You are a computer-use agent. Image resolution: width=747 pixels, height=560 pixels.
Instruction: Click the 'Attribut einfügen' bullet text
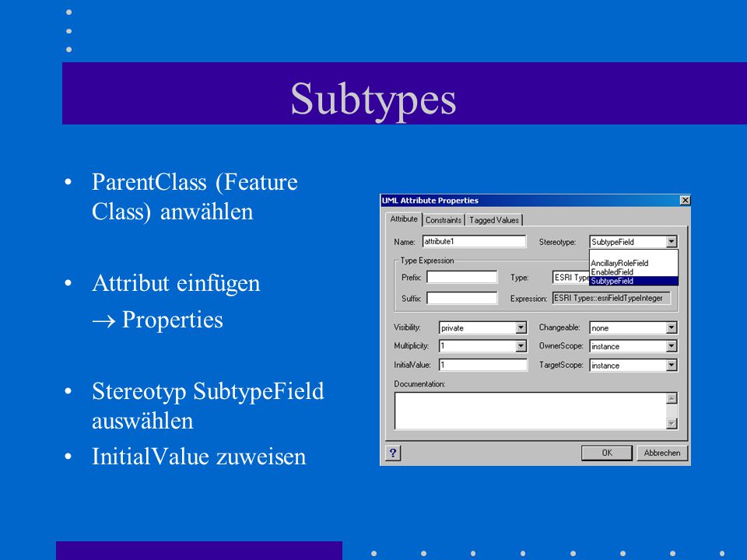click(176, 283)
